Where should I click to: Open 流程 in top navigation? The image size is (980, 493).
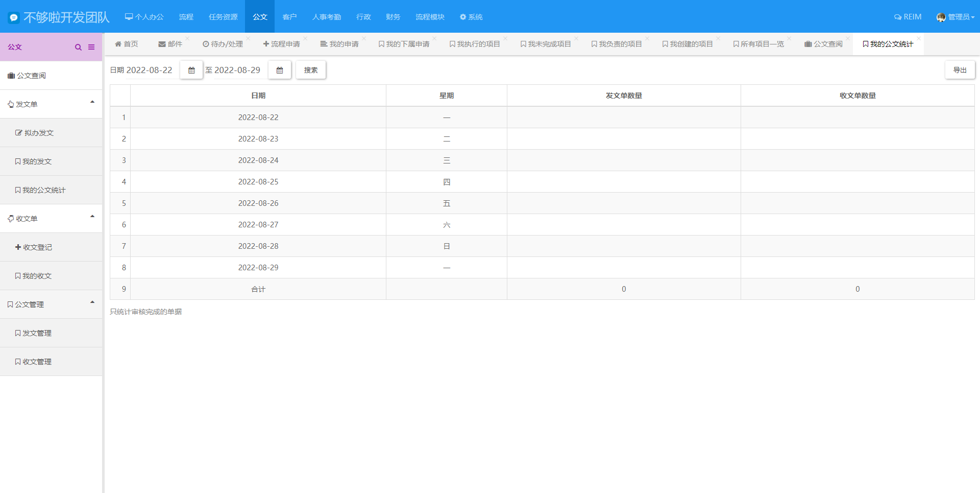[x=186, y=17]
